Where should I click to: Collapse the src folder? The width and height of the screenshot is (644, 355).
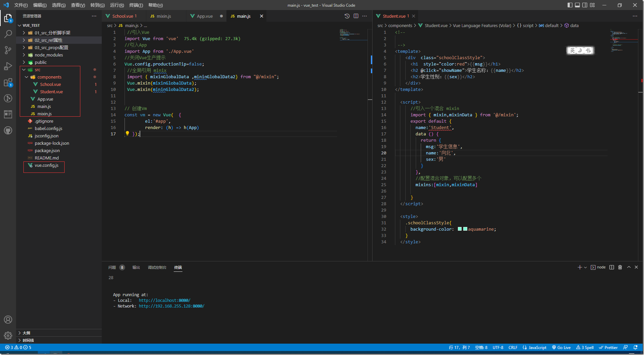[24, 70]
